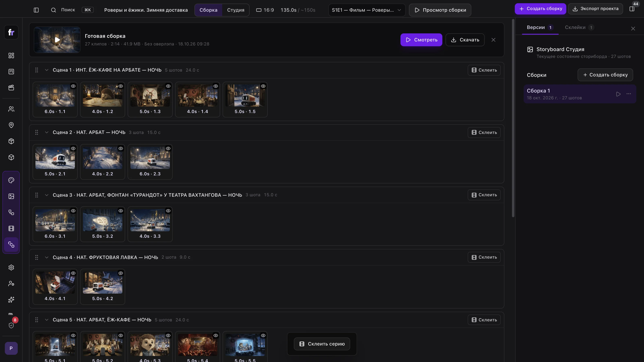This screenshot has height=362, width=644.
Task: Click the notifications panel icon with 44 badge
Action: tap(632, 9)
